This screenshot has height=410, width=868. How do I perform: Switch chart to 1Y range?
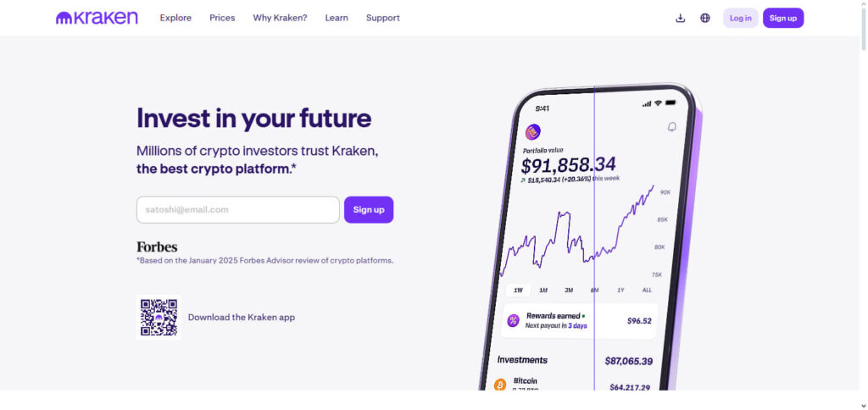coord(620,290)
